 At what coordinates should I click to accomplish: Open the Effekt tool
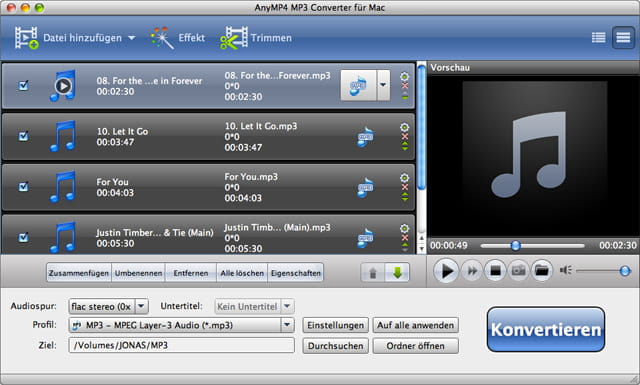(x=178, y=38)
